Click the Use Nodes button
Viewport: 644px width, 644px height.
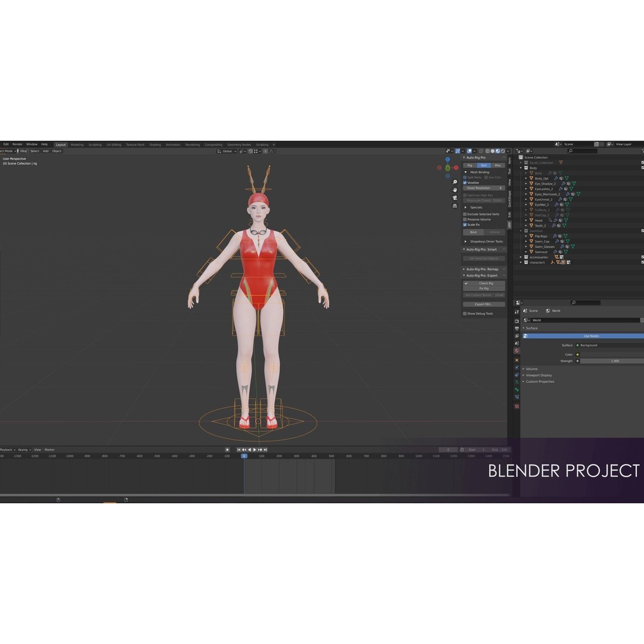(x=583, y=336)
